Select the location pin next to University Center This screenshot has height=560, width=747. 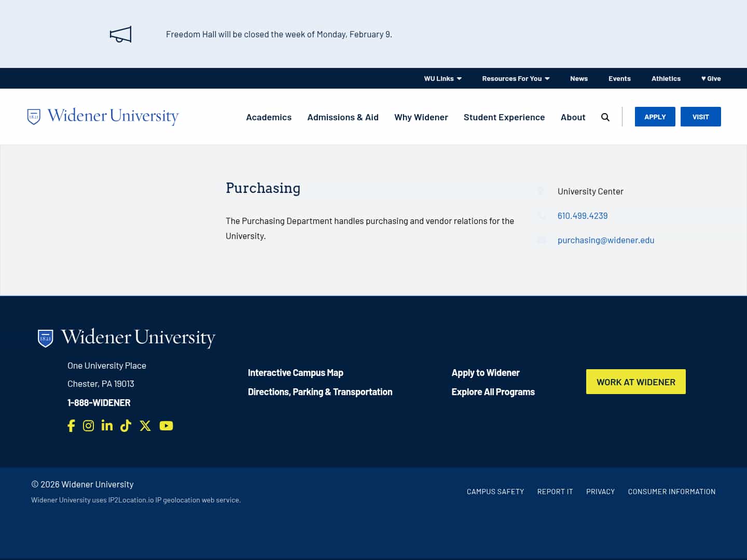541,191
